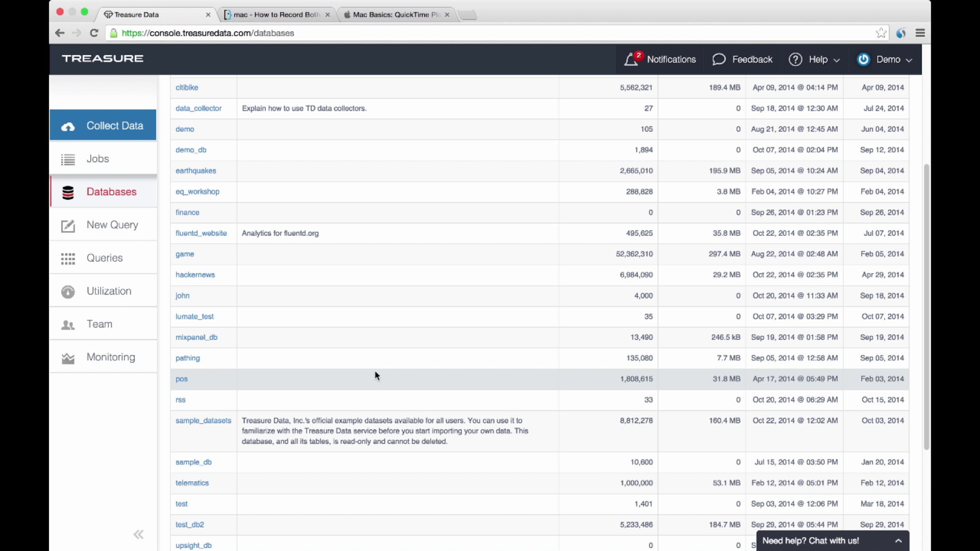Click the Collect Data cloud icon
The image size is (980, 551).
click(x=68, y=127)
